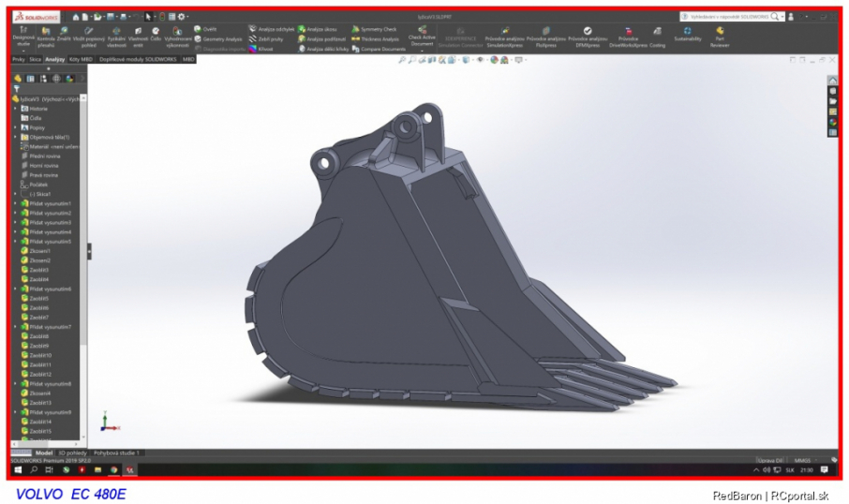Image resolution: width=849 pixels, height=504 pixels.
Task: Select the Model tab at bottom
Action: tap(44, 453)
